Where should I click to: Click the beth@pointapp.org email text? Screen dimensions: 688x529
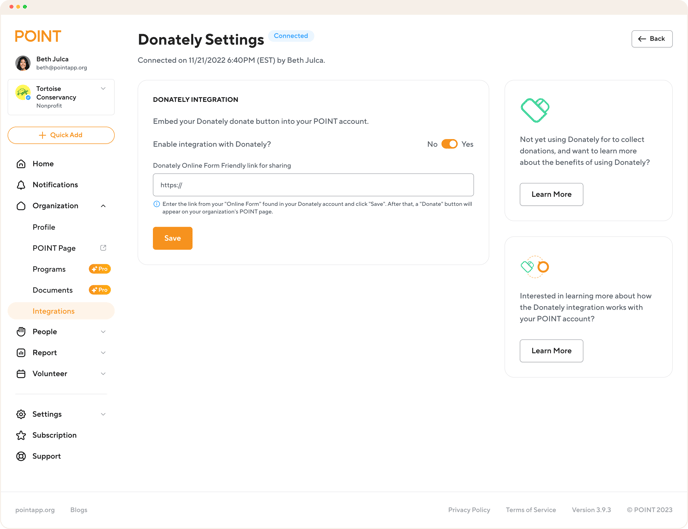coord(61,68)
